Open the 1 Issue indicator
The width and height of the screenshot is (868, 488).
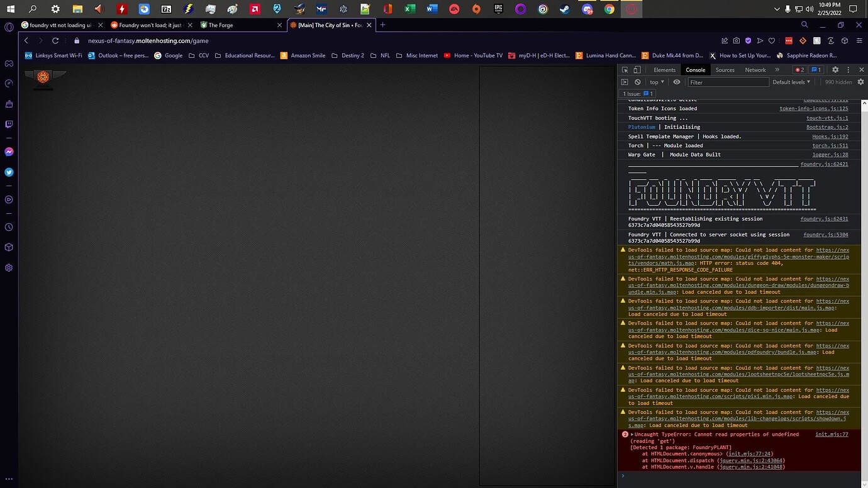click(x=638, y=94)
